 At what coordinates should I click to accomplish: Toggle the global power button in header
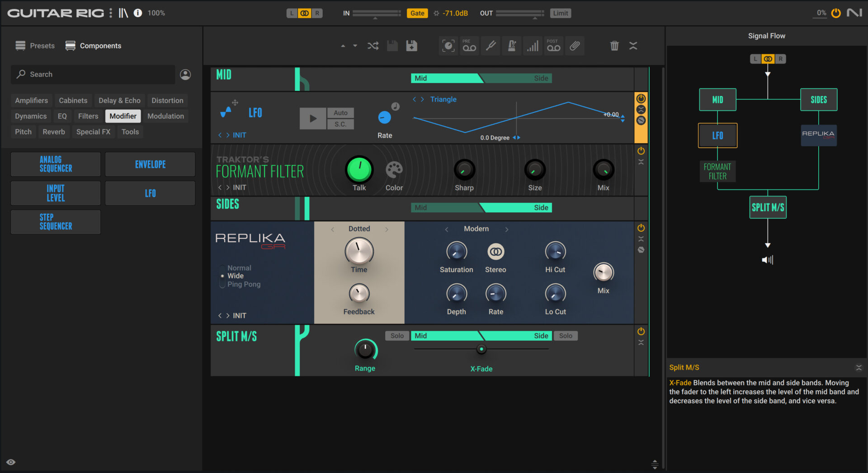(x=836, y=13)
